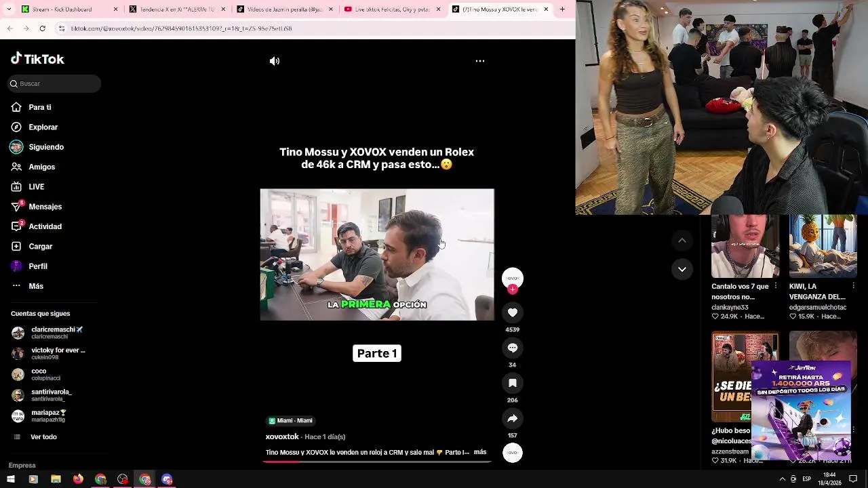Click the JetTon airplane ad banner
The image size is (868, 488).
point(801,409)
